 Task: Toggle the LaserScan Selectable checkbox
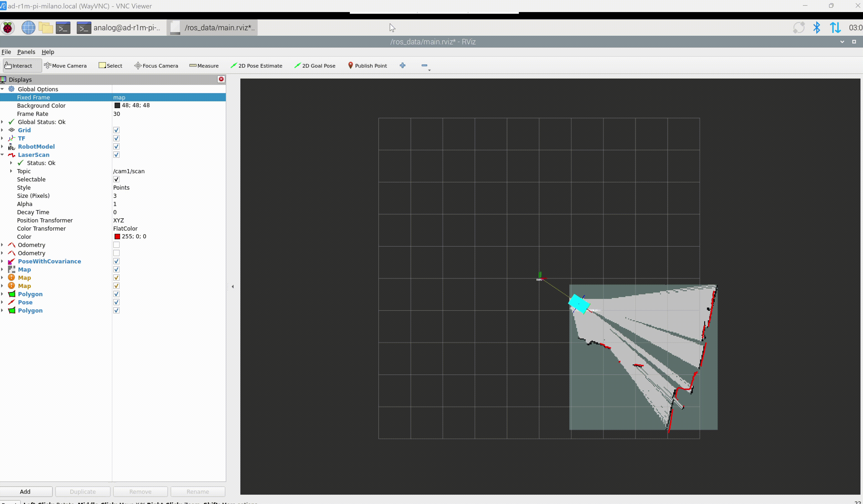[116, 179]
